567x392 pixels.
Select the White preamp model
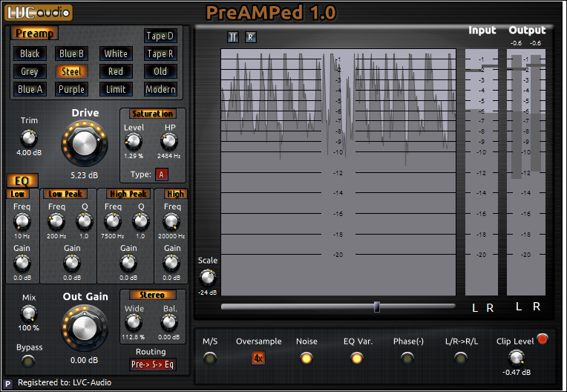tap(116, 53)
